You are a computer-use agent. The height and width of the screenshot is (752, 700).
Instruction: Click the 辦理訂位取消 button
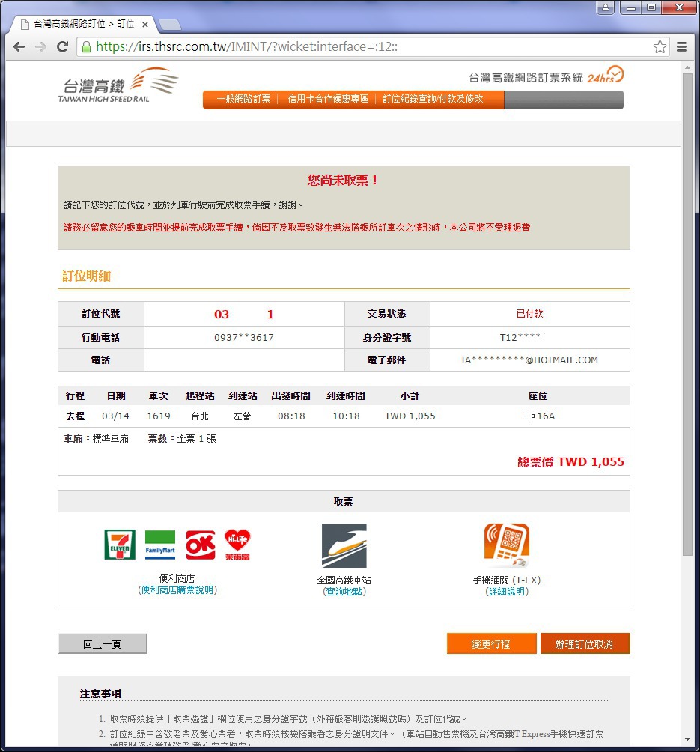585,643
